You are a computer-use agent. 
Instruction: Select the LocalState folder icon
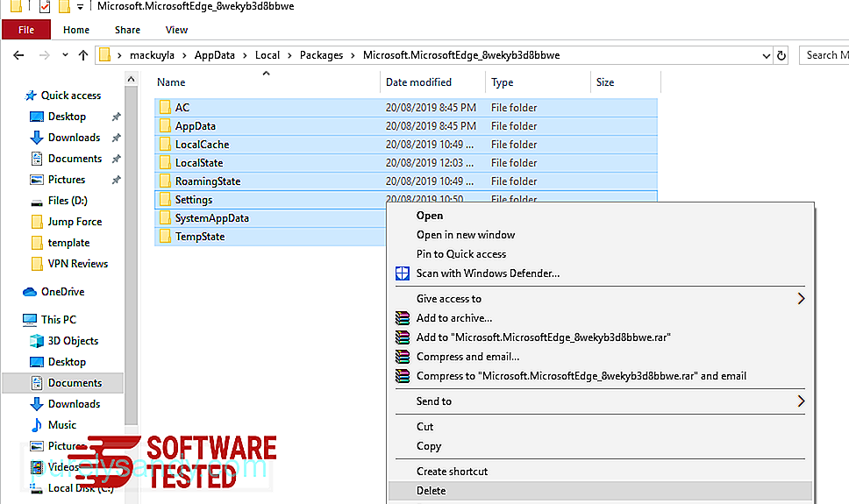[165, 162]
